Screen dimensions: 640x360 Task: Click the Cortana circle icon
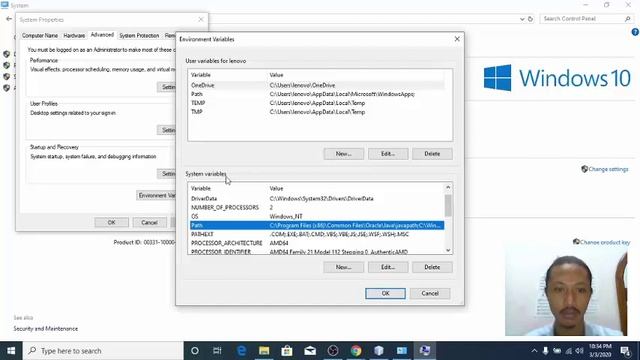tap(195, 351)
